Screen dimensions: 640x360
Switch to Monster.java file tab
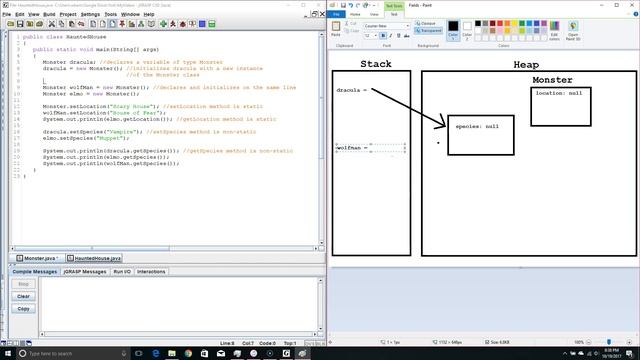(37, 258)
